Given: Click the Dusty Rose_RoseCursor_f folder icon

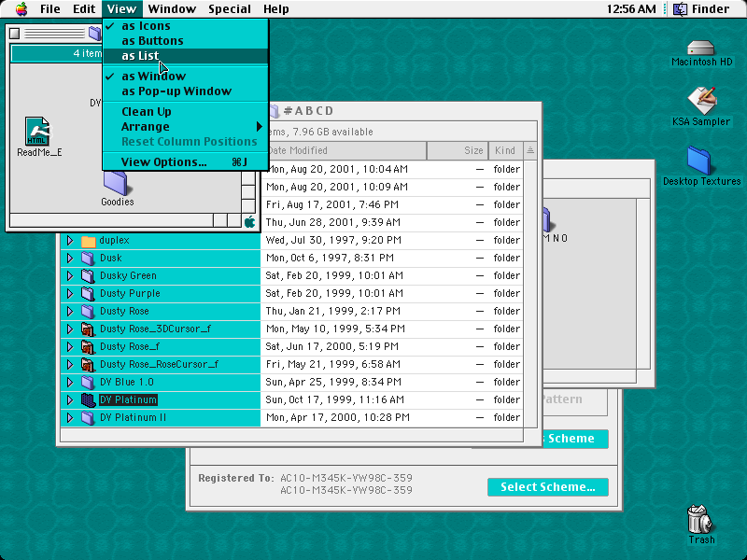Looking at the screenshot, I should click(x=88, y=364).
